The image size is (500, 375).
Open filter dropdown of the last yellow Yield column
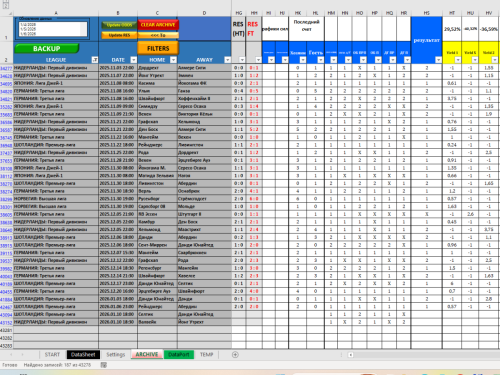pos(495,60)
